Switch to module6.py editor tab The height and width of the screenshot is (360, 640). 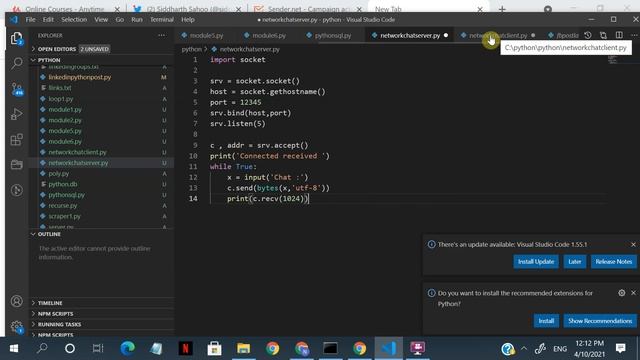pos(269,36)
